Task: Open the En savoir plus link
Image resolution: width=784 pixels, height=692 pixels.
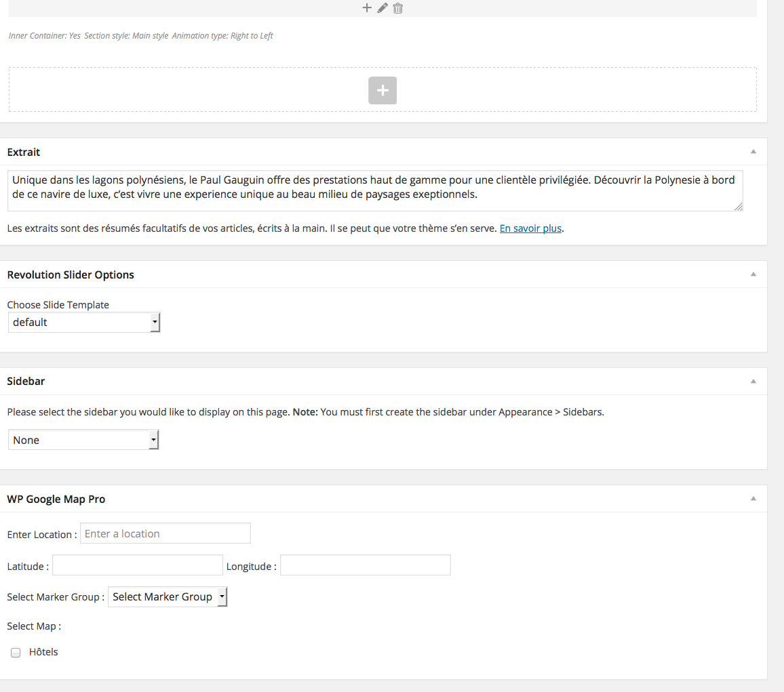Action: [530, 228]
